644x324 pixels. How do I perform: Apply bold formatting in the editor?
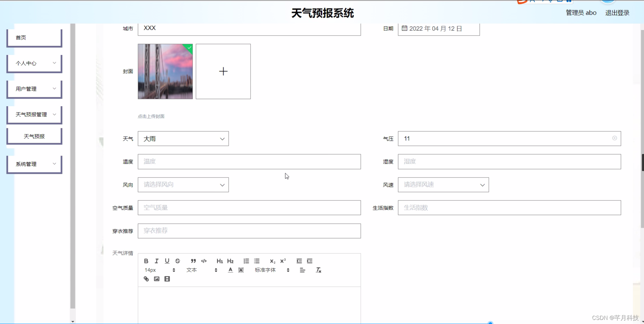pyautogui.click(x=146, y=261)
